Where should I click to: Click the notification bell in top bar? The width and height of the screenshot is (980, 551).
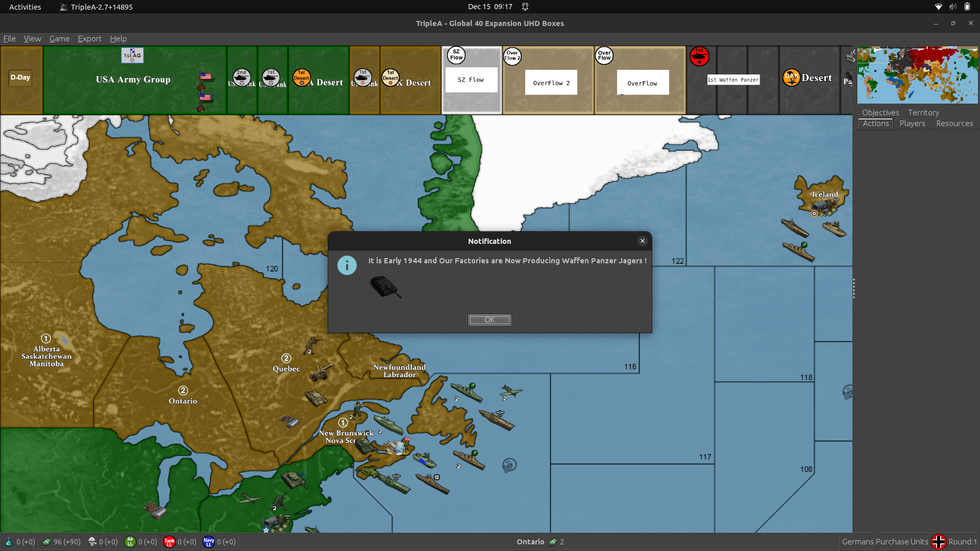click(525, 7)
